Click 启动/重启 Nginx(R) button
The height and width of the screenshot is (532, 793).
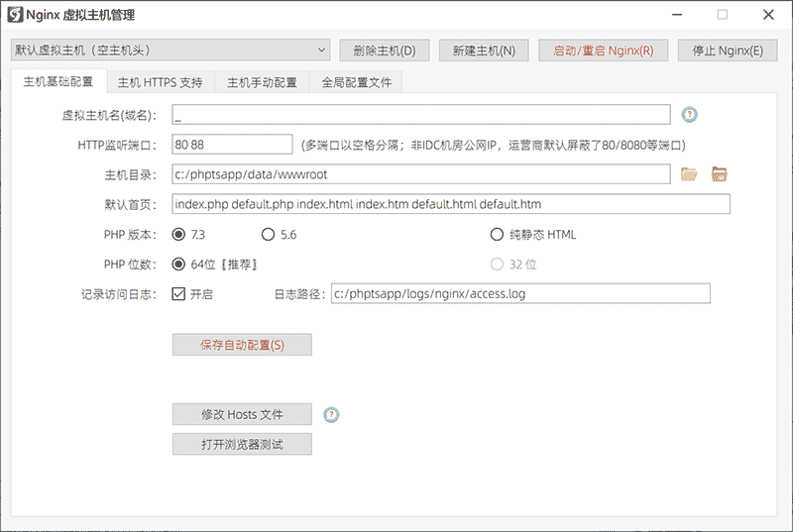coord(603,51)
